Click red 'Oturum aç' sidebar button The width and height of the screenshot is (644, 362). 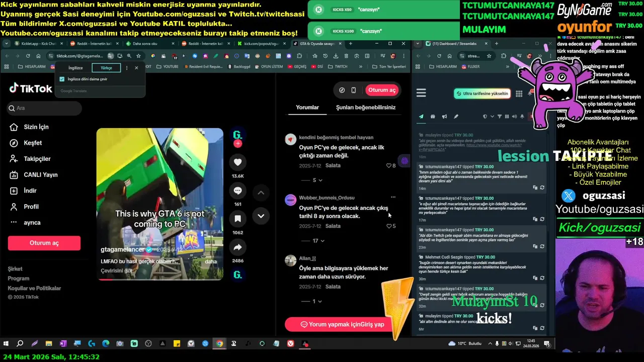tap(44, 243)
